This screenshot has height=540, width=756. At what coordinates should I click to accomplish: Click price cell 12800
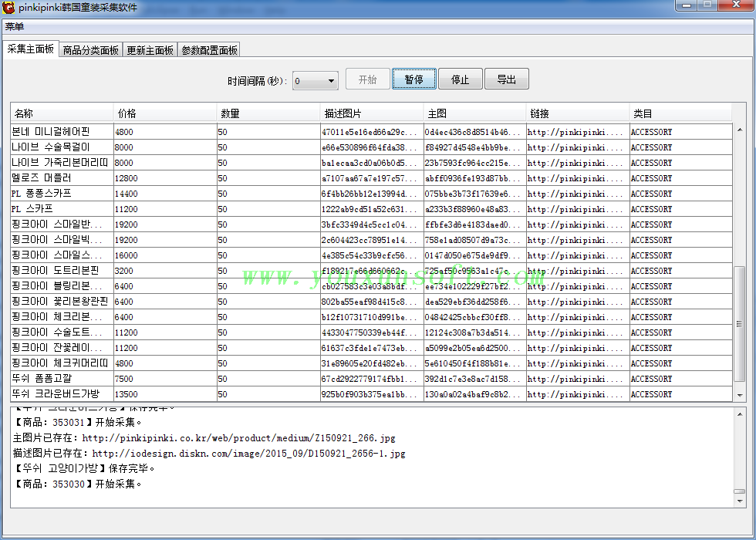point(165,178)
